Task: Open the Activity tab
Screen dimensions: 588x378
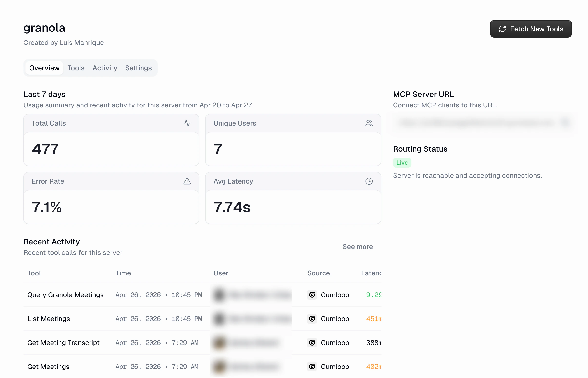Action: [105, 68]
